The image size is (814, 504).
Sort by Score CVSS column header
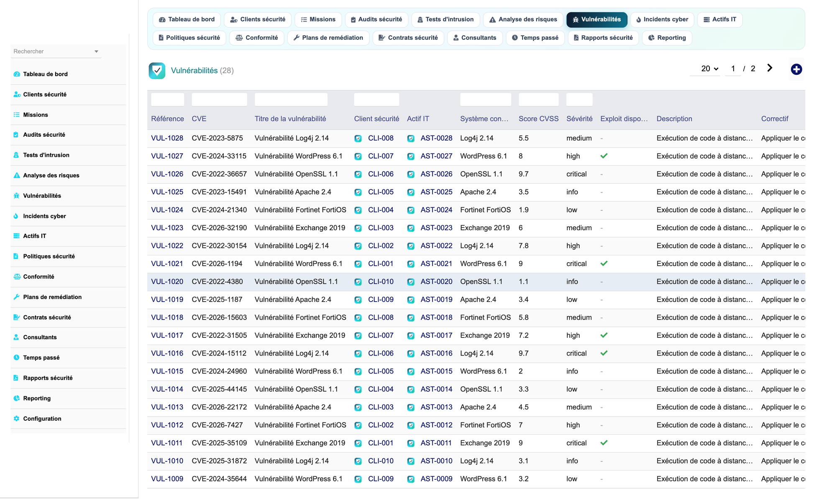click(x=538, y=119)
